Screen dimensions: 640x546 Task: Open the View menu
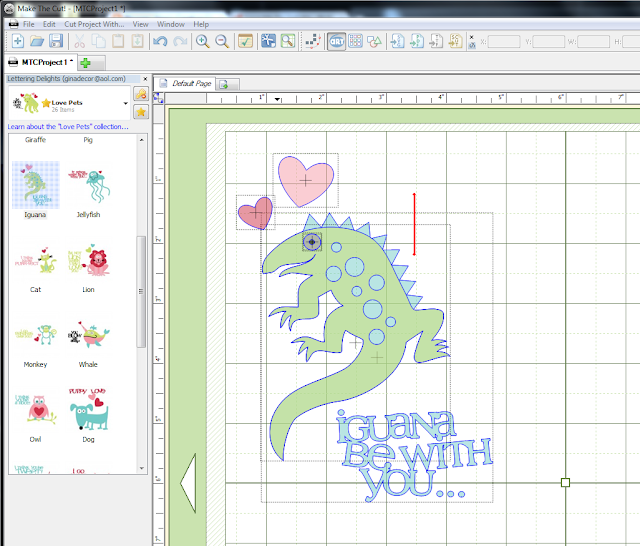[140, 24]
